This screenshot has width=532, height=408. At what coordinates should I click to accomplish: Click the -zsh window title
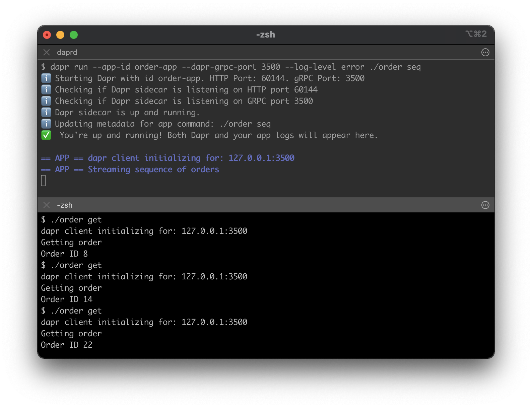click(x=266, y=35)
